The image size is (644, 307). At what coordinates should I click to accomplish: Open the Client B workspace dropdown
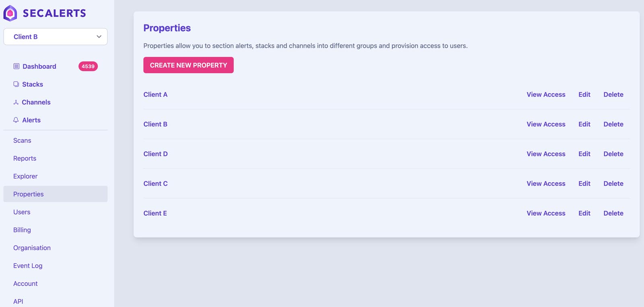[55, 37]
